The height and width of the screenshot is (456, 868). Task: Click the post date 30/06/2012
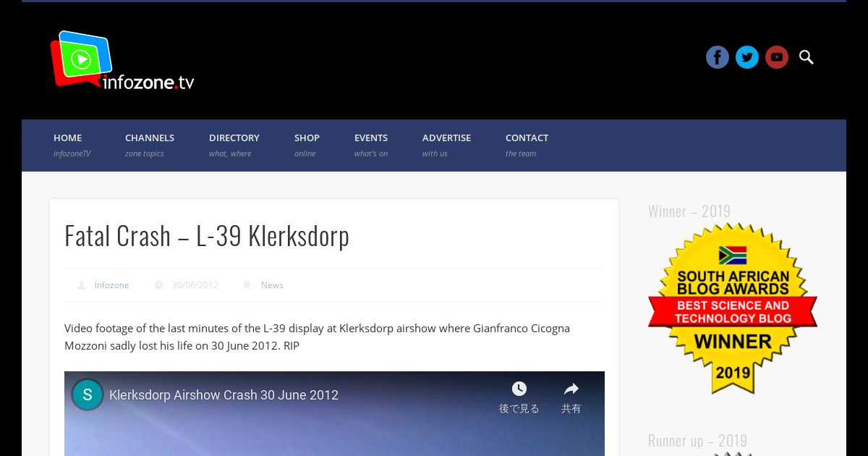click(x=195, y=285)
